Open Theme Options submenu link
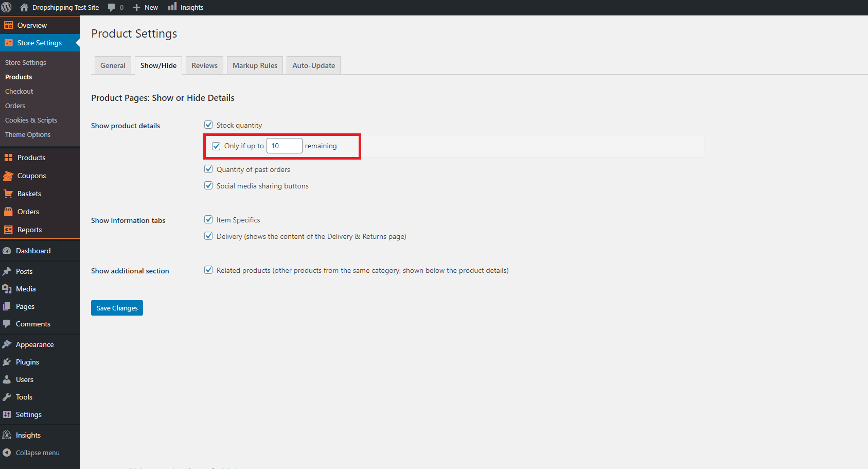 (x=28, y=134)
